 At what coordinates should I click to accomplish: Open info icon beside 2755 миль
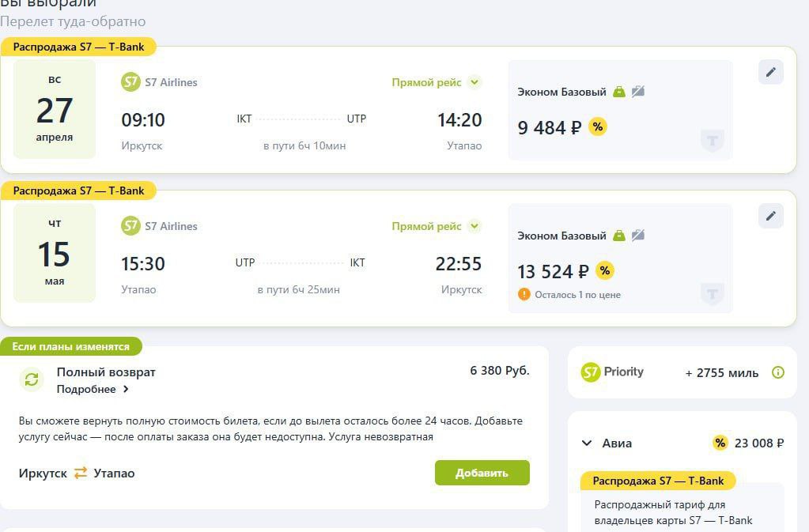pyautogui.click(x=778, y=372)
